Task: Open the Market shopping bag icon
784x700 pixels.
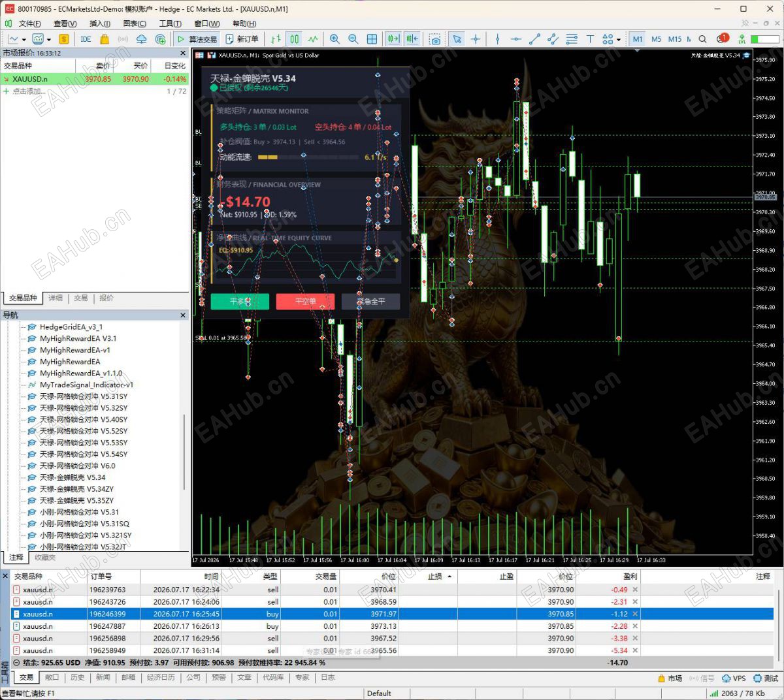Action: click(x=104, y=39)
